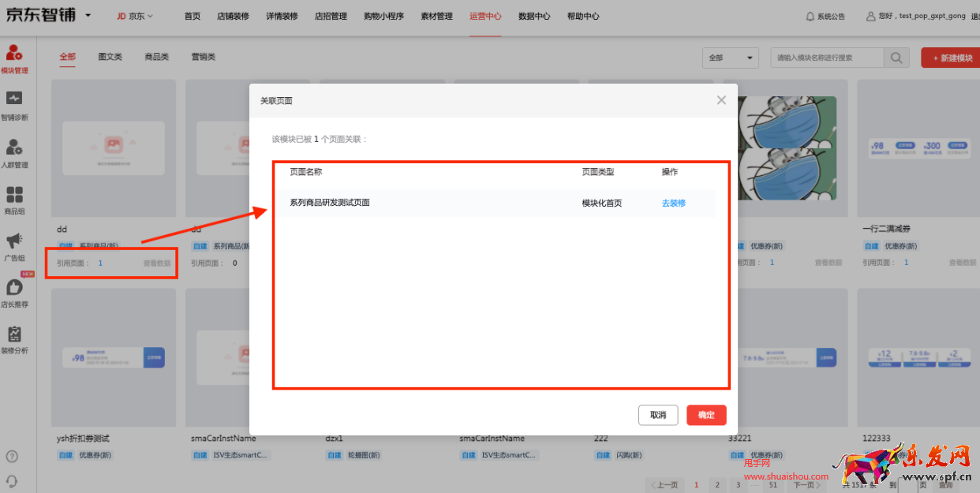Image resolution: width=980 pixels, height=493 pixels.
Task: Click the 取消 button
Action: (657, 415)
